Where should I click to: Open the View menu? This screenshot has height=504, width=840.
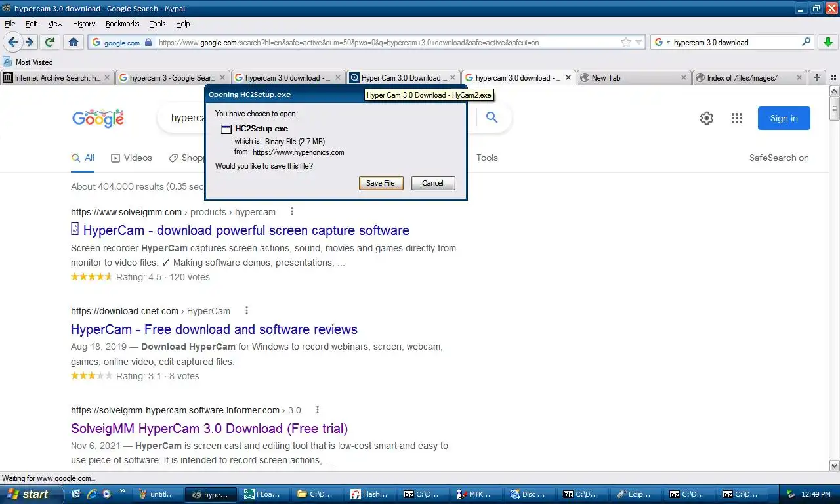[55, 24]
